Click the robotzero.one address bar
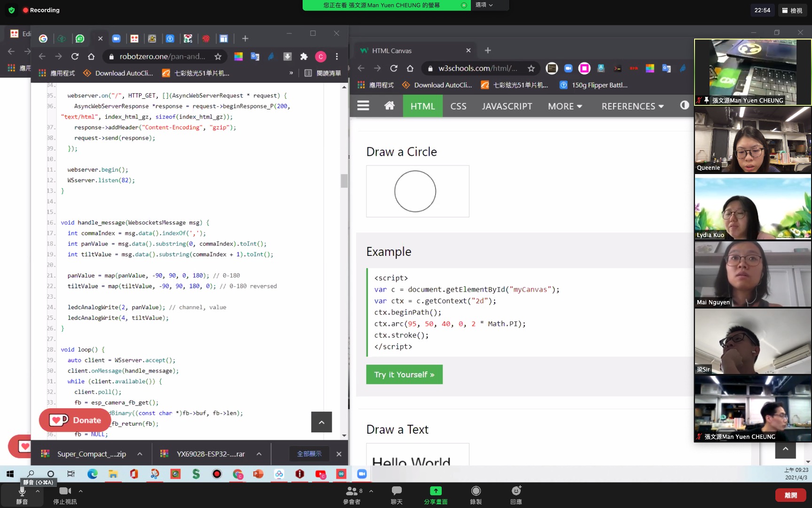This screenshot has height=508, width=812. coord(162,56)
